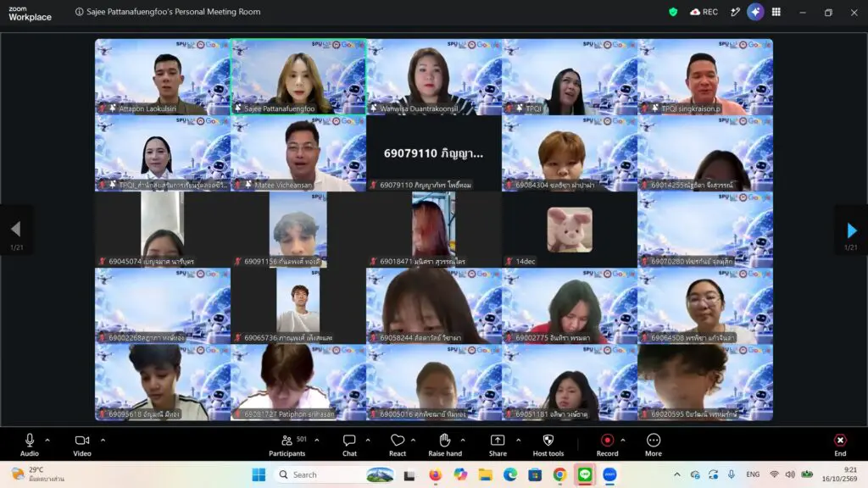Click the cloud REC recording indicator

point(704,12)
